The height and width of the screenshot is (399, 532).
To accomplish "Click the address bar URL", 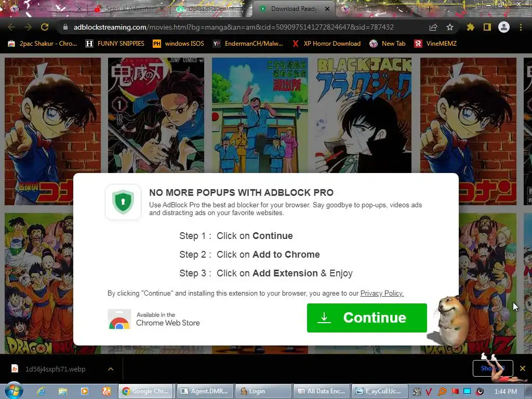I will (x=233, y=27).
